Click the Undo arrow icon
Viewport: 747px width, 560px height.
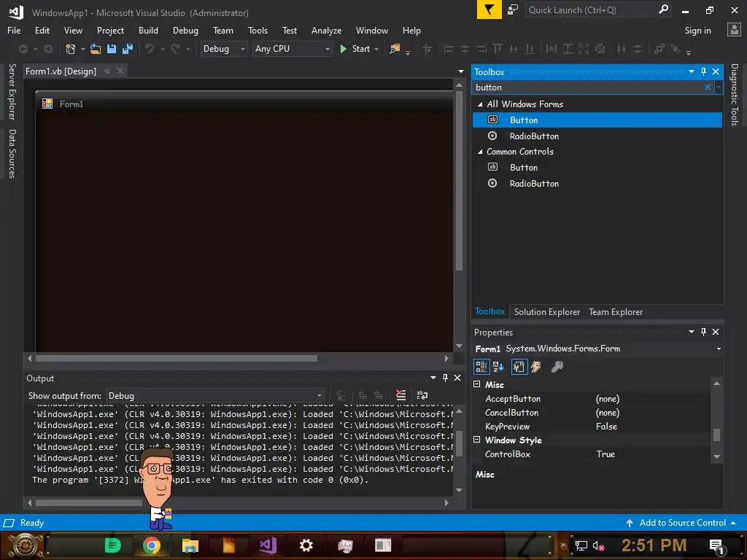pos(150,49)
